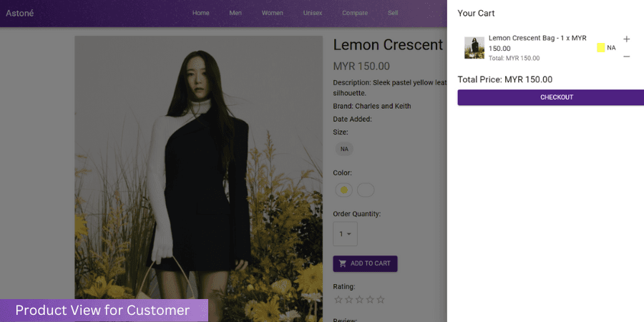Select the white color option

pos(366,190)
